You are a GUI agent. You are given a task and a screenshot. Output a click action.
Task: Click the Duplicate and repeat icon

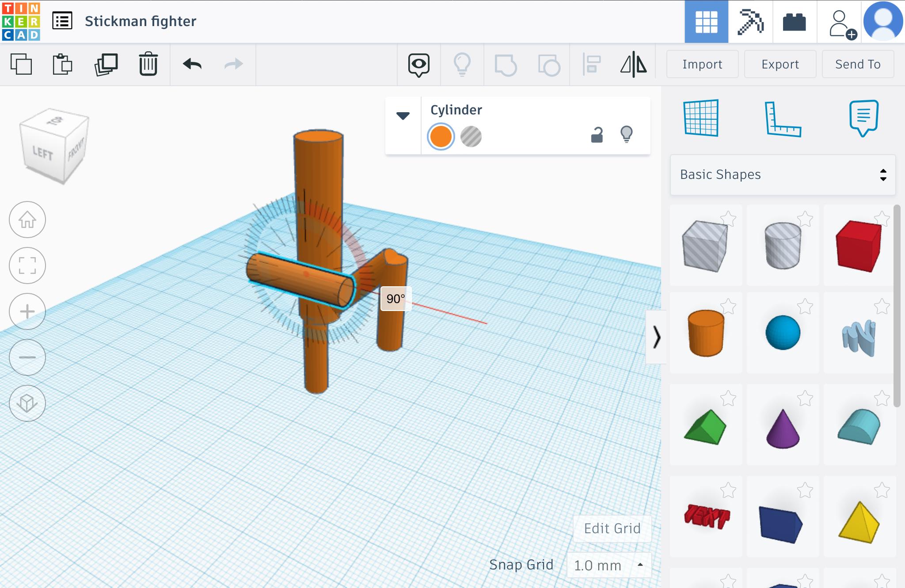[x=106, y=64]
